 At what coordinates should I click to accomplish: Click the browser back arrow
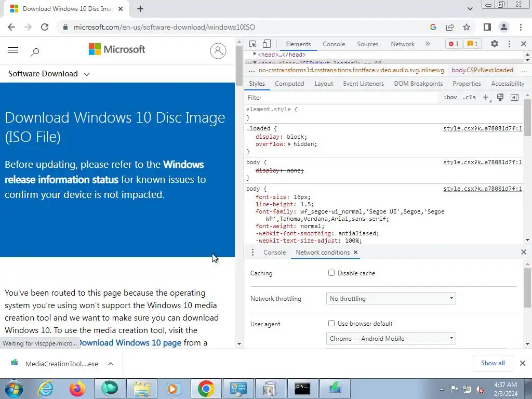[x=11, y=27]
